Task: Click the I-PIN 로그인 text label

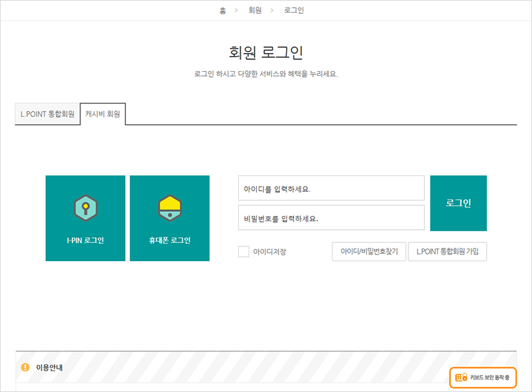Action: 85,241
